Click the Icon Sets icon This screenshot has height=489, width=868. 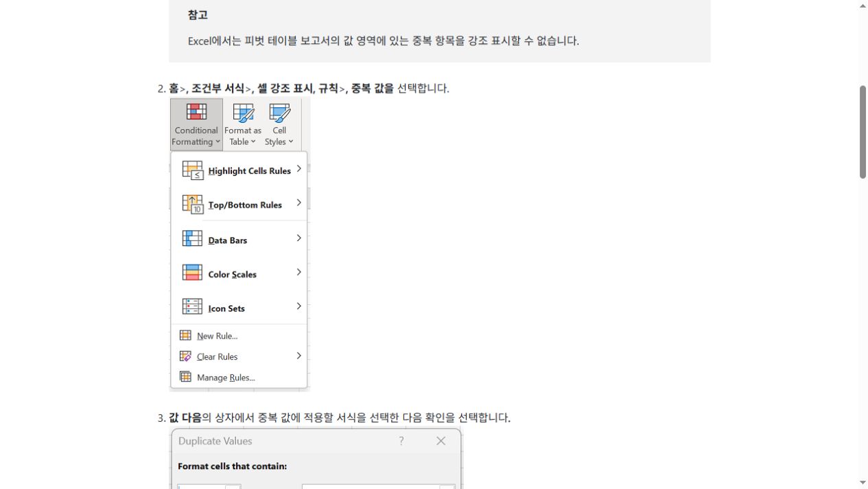[192, 306]
